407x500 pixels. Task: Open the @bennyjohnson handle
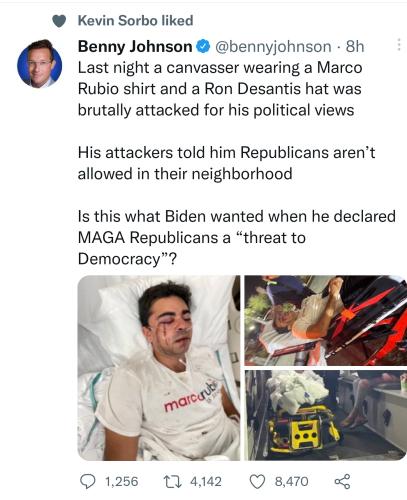coord(273,47)
